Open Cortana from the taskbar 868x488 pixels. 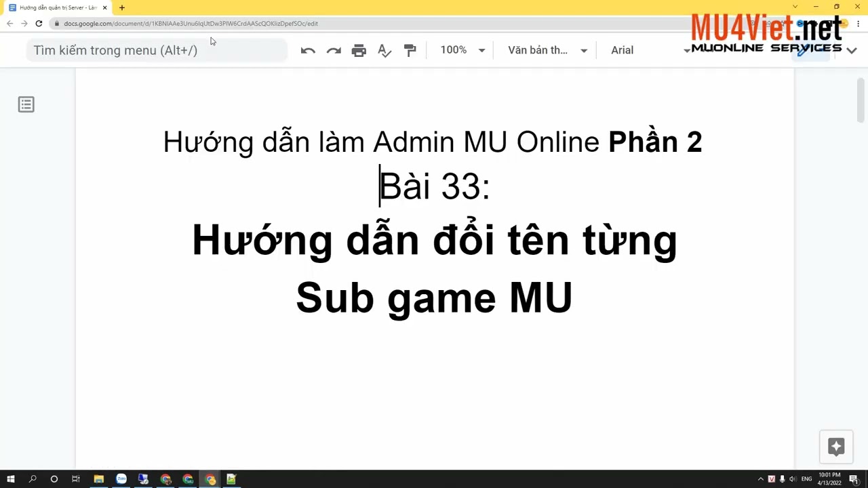pos(54,479)
